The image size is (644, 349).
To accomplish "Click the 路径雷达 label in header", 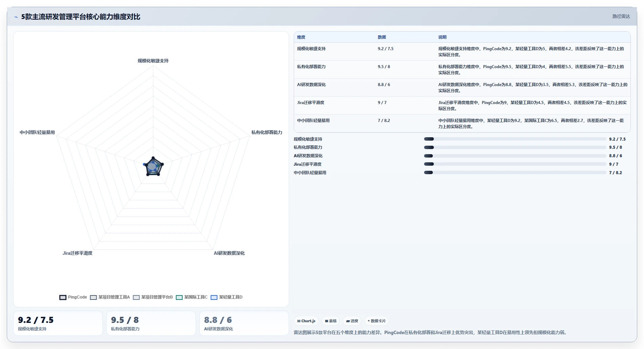I will (x=621, y=16).
